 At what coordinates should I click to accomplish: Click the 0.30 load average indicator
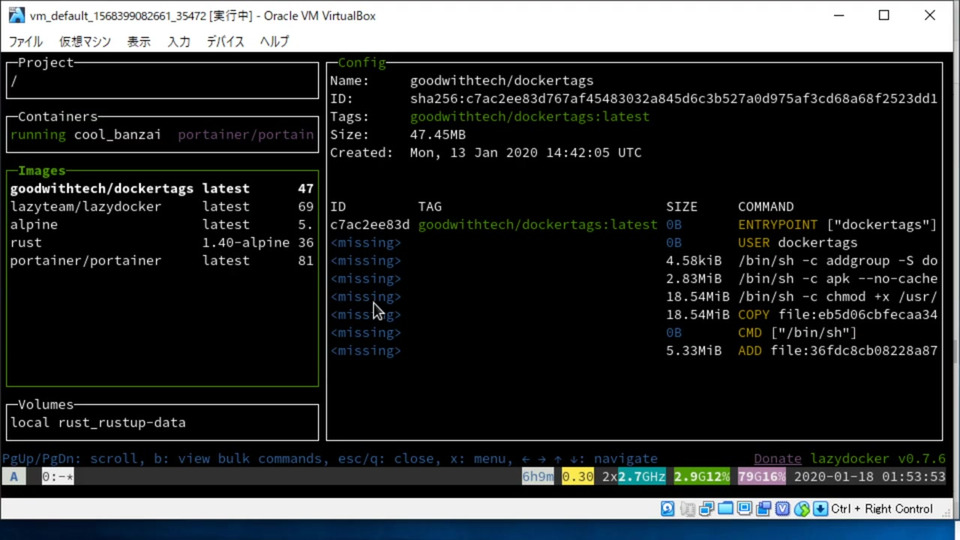[577, 476]
